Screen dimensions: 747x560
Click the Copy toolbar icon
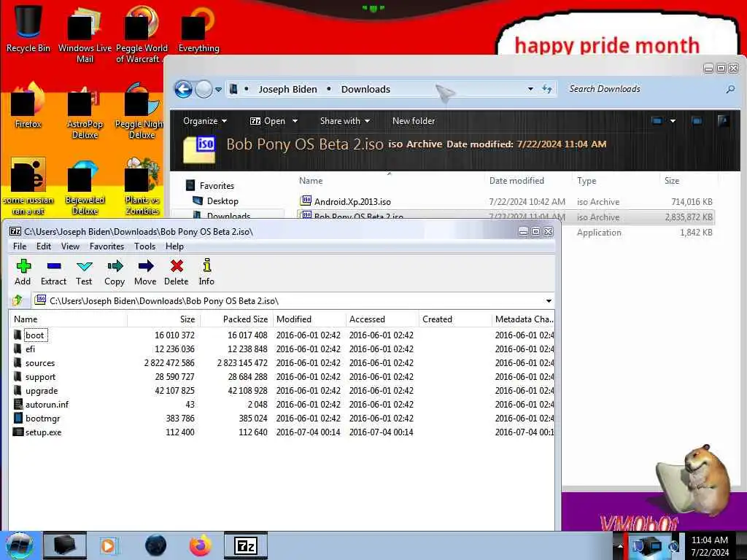[115, 272]
